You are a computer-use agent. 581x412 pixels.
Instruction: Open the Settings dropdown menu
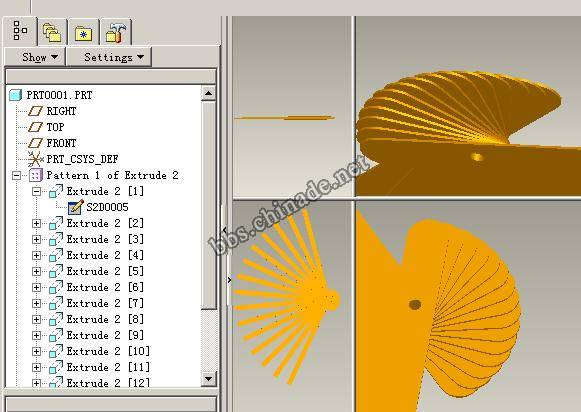(109, 57)
